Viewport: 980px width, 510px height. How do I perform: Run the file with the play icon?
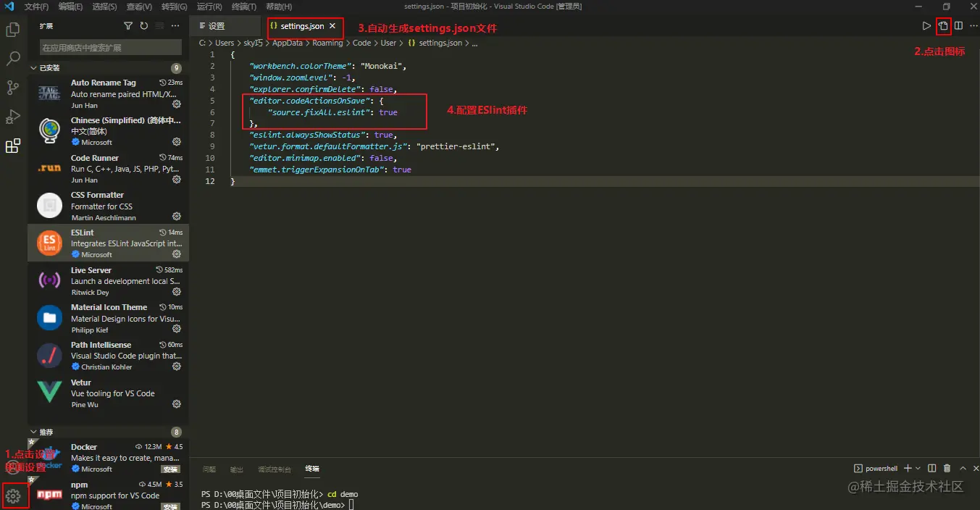click(926, 26)
